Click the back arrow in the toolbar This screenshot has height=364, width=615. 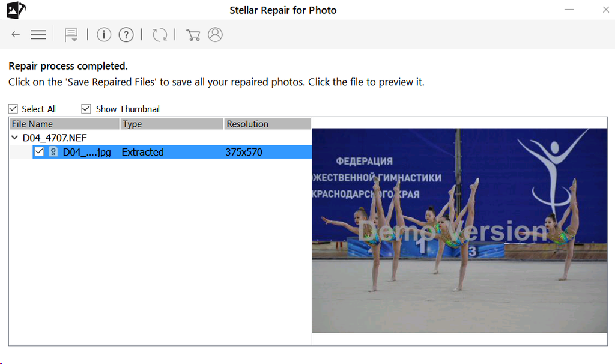[x=16, y=35]
